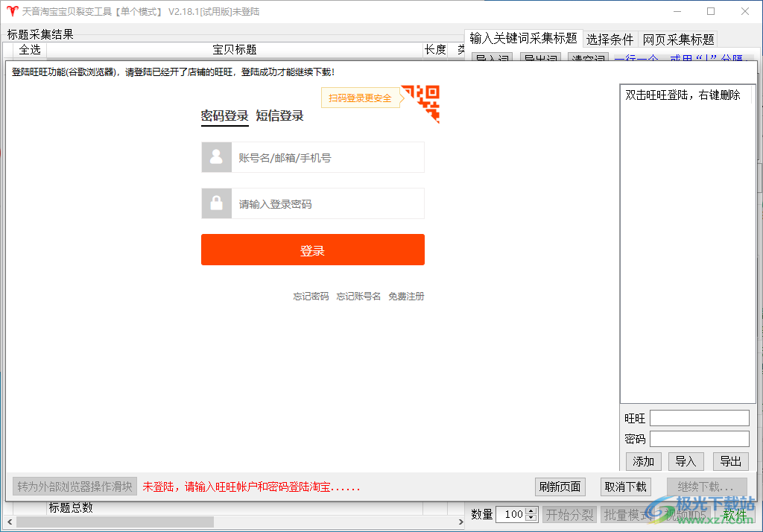This screenshot has width=763, height=532.
Task: Click left arrow of horizontal scrollbar
Action: [x=10, y=522]
